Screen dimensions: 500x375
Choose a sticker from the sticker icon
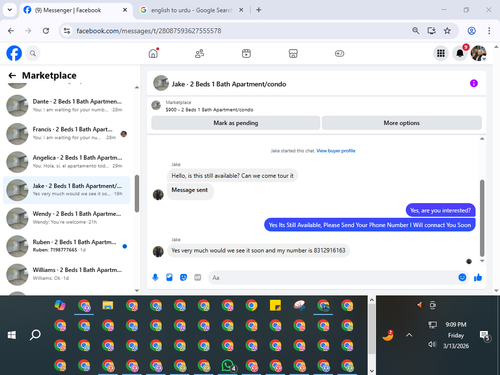pos(183,277)
